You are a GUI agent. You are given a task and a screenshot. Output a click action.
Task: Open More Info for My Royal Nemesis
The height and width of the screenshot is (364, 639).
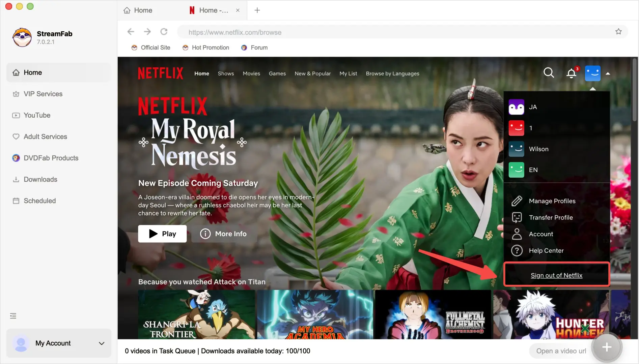click(224, 234)
